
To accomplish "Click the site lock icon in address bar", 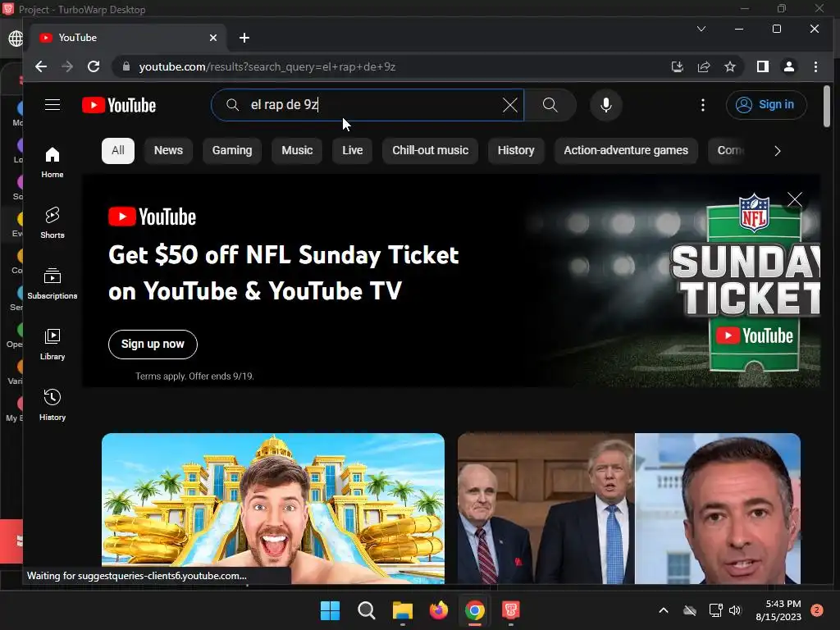I will point(126,66).
